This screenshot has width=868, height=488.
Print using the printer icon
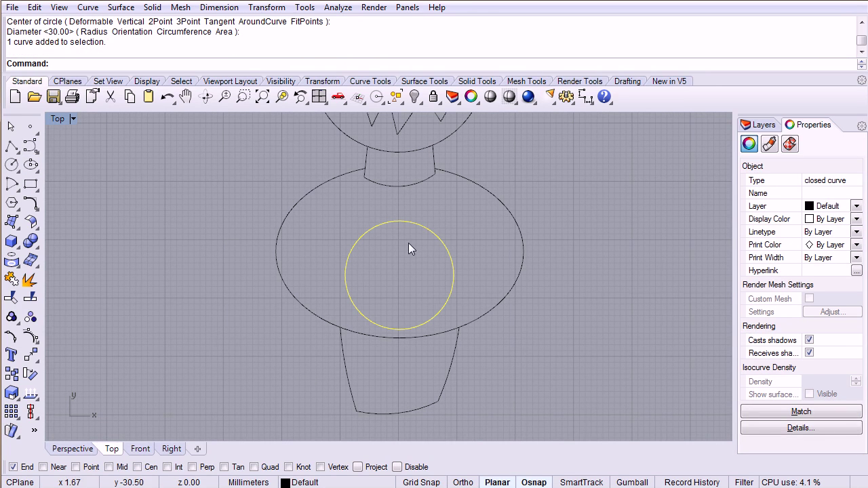[x=72, y=97]
